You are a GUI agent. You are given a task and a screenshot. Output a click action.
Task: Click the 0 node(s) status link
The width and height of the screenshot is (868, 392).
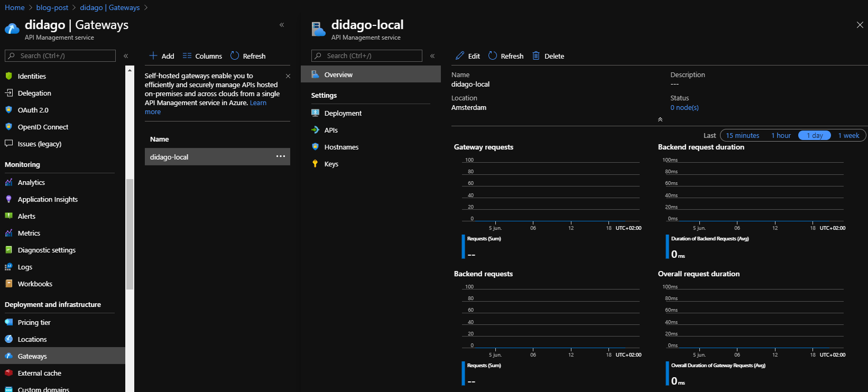click(x=685, y=108)
